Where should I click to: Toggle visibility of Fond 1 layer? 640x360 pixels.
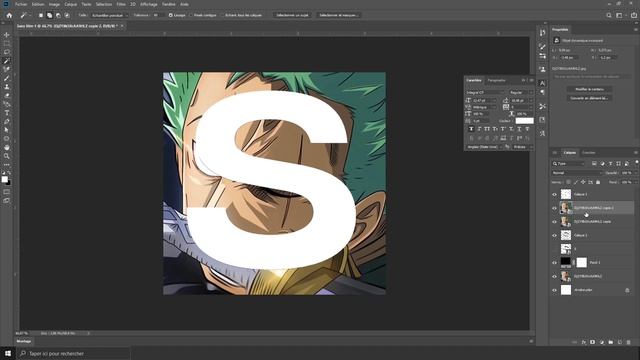(554, 263)
